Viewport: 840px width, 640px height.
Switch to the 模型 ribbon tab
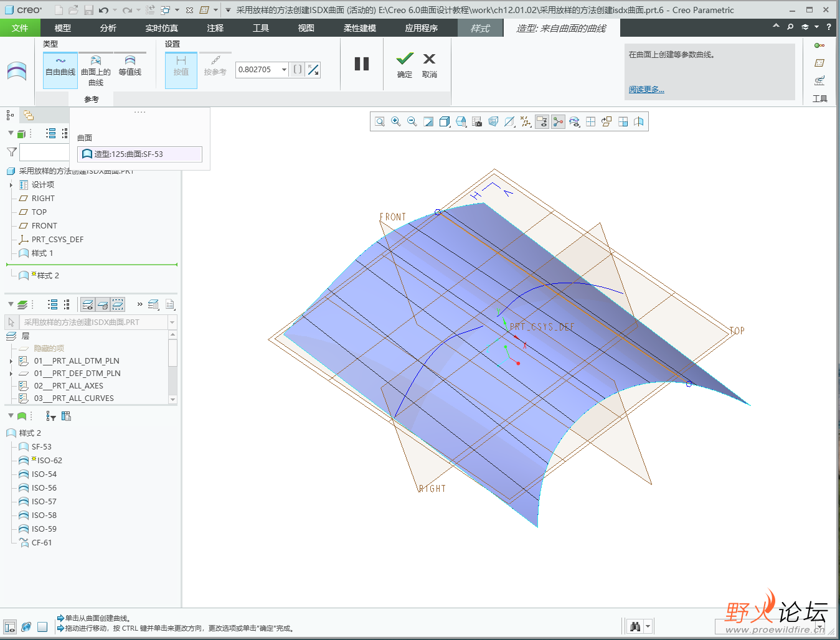pos(63,28)
